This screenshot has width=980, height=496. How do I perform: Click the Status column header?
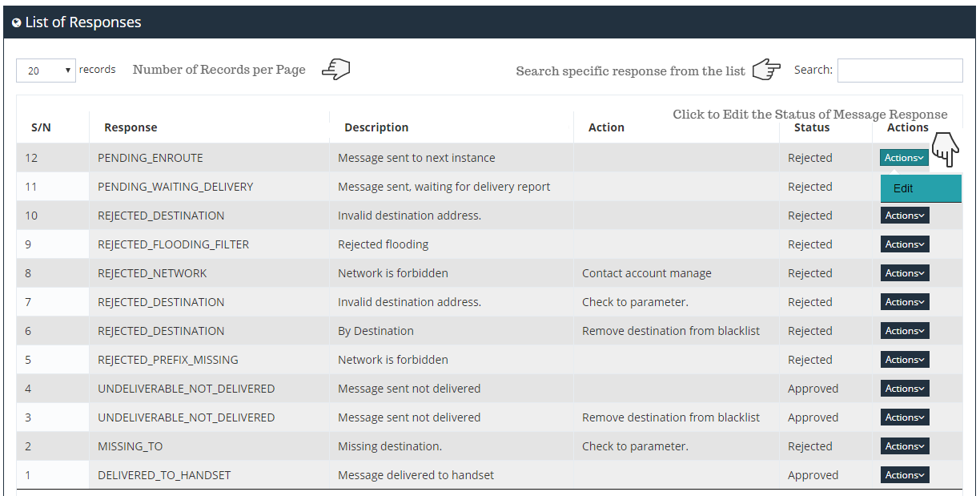[x=811, y=127]
